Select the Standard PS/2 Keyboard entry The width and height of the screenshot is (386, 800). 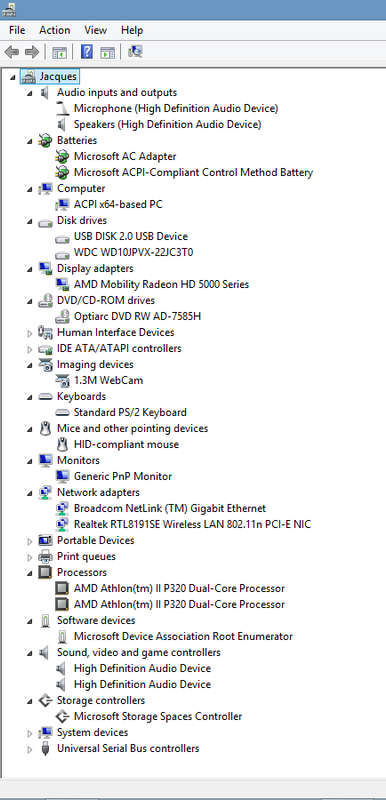coord(130,412)
